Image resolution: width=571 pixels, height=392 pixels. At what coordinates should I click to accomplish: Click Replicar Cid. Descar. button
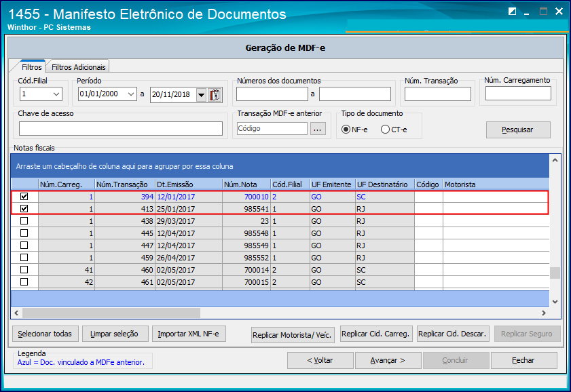click(x=453, y=334)
